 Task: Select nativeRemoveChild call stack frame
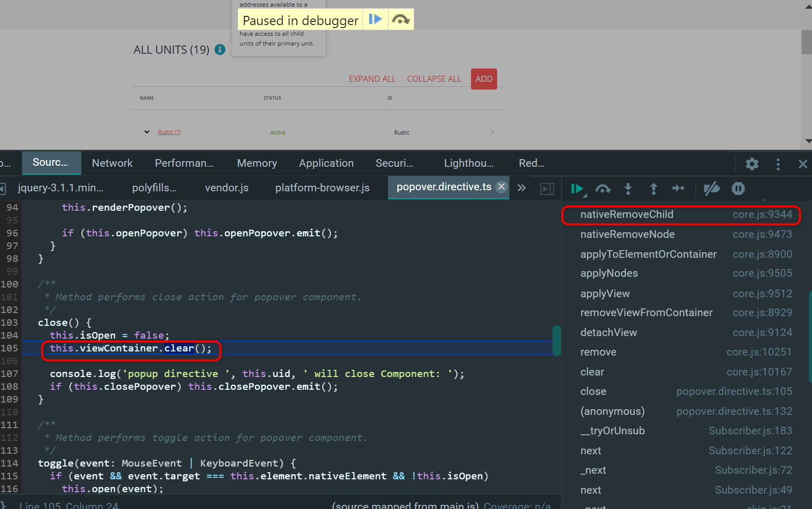pyautogui.click(x=686, y=214)
